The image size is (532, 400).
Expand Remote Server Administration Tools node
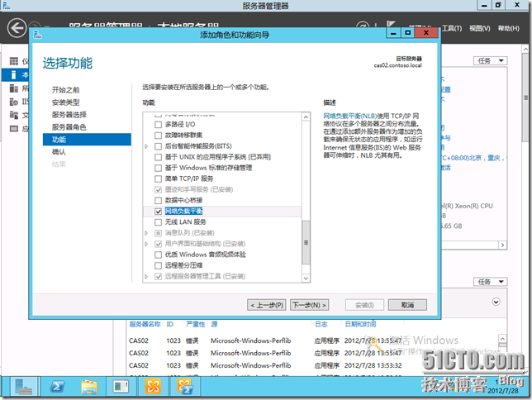pyautogui.click(x=146, y=276)
